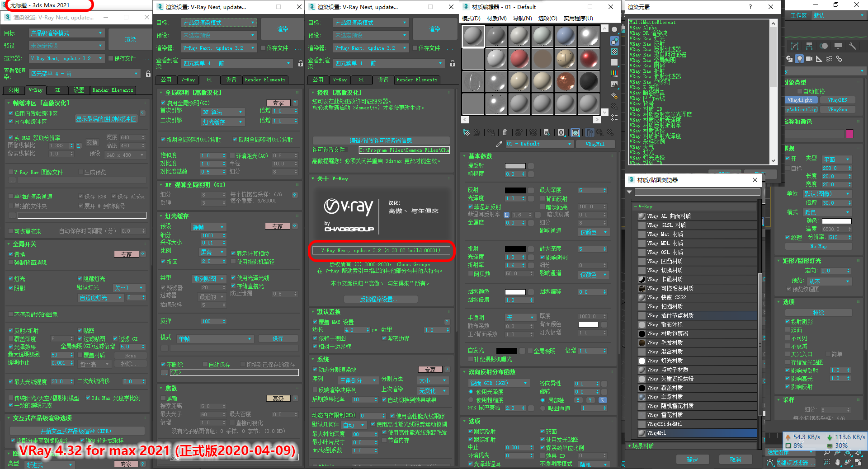868x469 pixels.
Task: Open Hierarchy panel tab in command panel
Action: 809,46
